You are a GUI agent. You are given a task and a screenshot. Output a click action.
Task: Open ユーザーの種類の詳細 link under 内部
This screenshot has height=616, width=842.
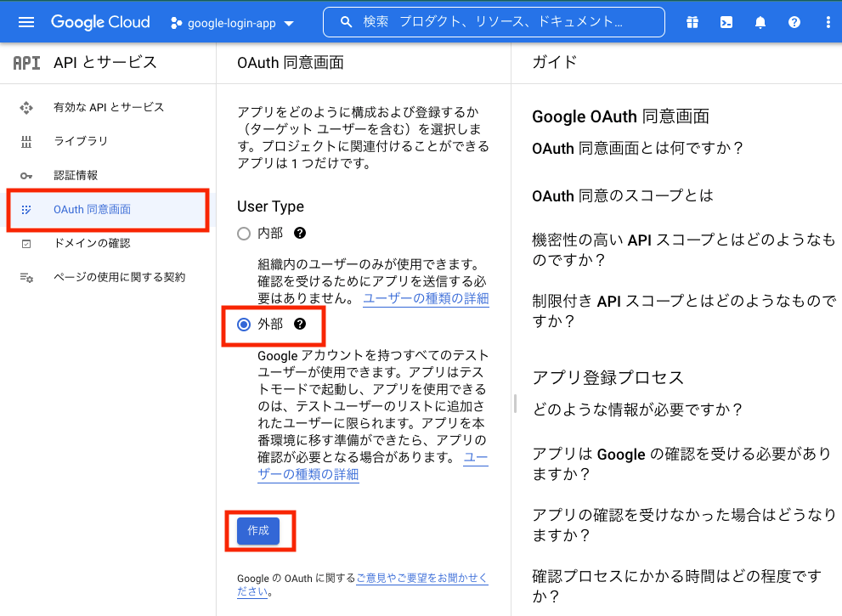tap(426, 298)
